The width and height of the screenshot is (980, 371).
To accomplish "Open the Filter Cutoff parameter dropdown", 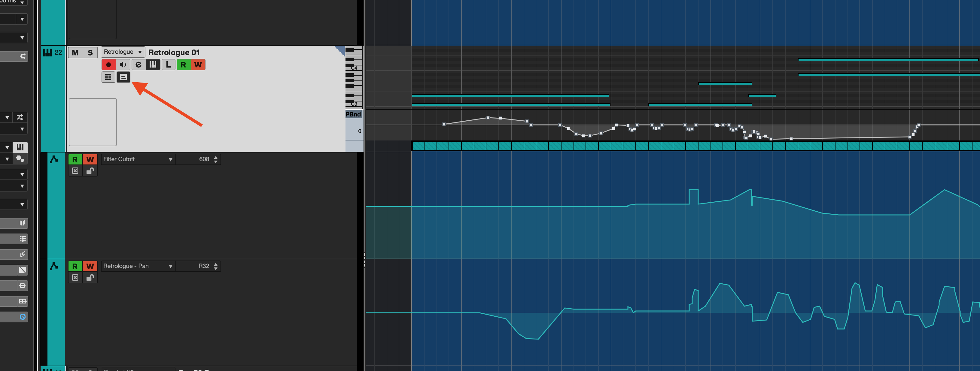I will click(138, 159).
